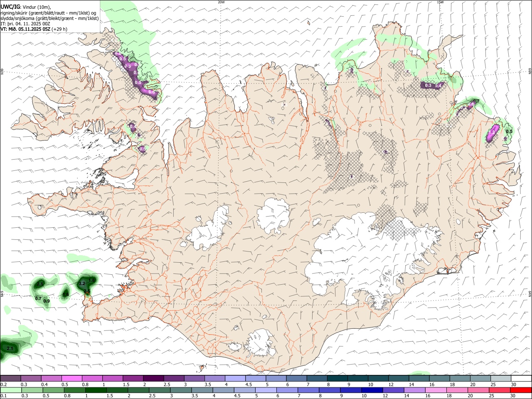Click the UWC/IG title in the header

(10, 7)
